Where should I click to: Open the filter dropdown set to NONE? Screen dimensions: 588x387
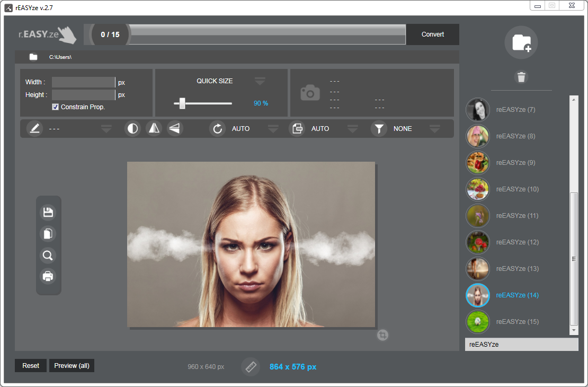click(435, 128)
